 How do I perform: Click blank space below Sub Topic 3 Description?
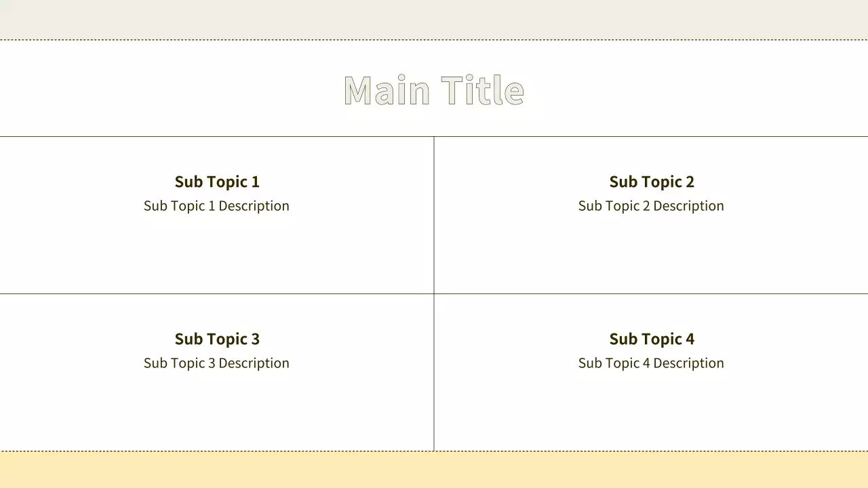(217, 410)
